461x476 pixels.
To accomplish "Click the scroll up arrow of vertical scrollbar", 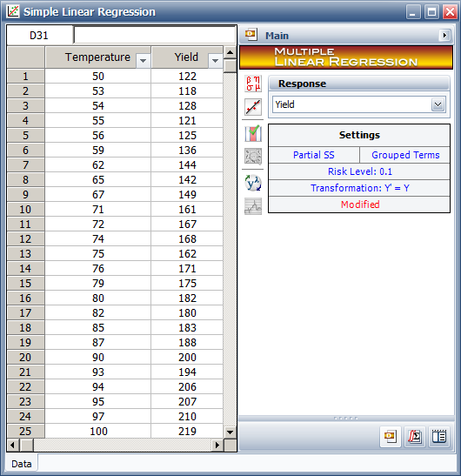I will [x=230, y=52].
